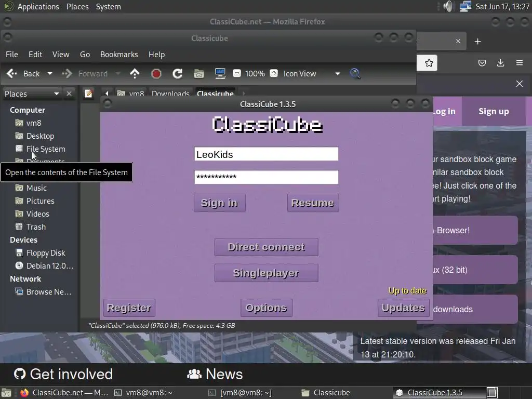
Task: Open Firefox Pocket icon
Action: tap(482, 63)
